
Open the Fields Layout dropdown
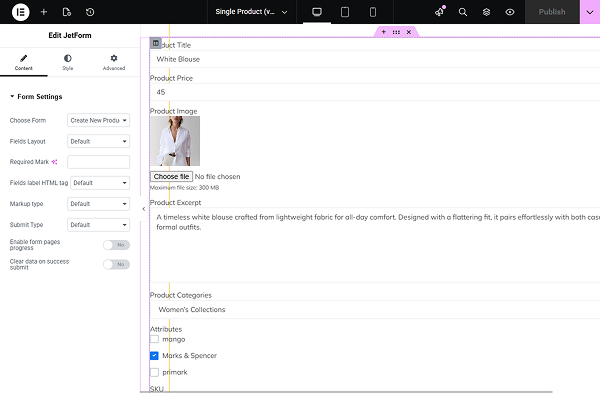pyautogui.click(x=98, y=141)
